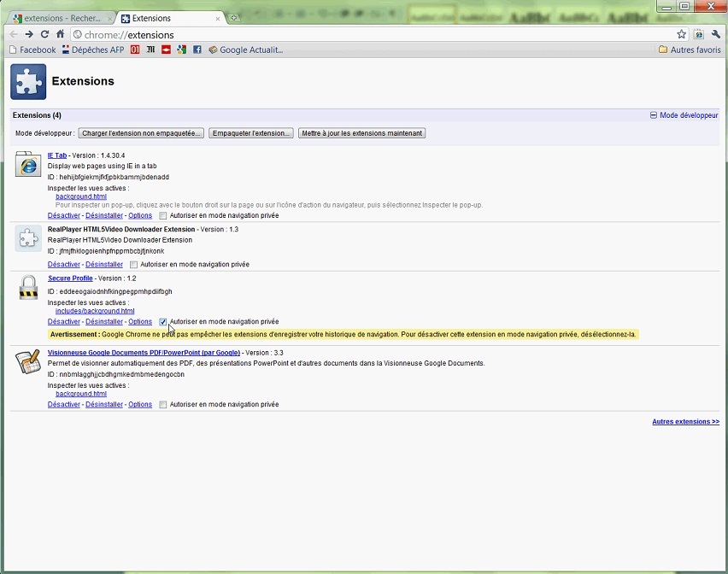The height and width of the screenshot is (574, 728).
Task: Open the browser home page icon
Action: point(61,34)
